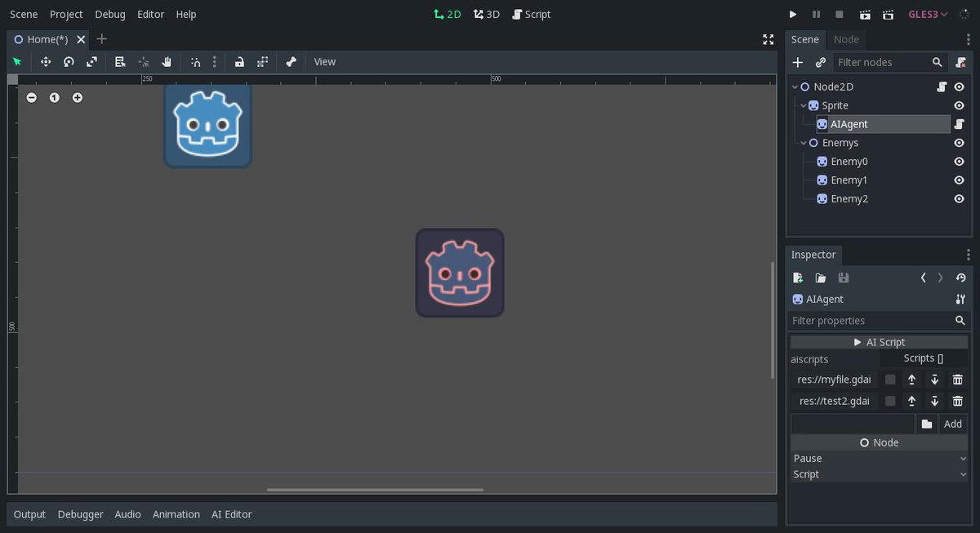Screen dimensions: 980x533
Task: Play the edited scene
Action: coord(865,15)
